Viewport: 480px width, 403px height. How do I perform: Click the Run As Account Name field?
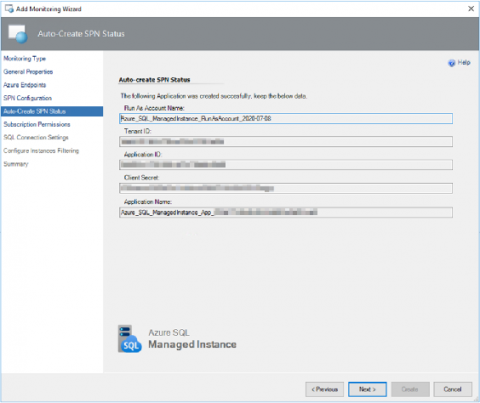click(286, 118)
